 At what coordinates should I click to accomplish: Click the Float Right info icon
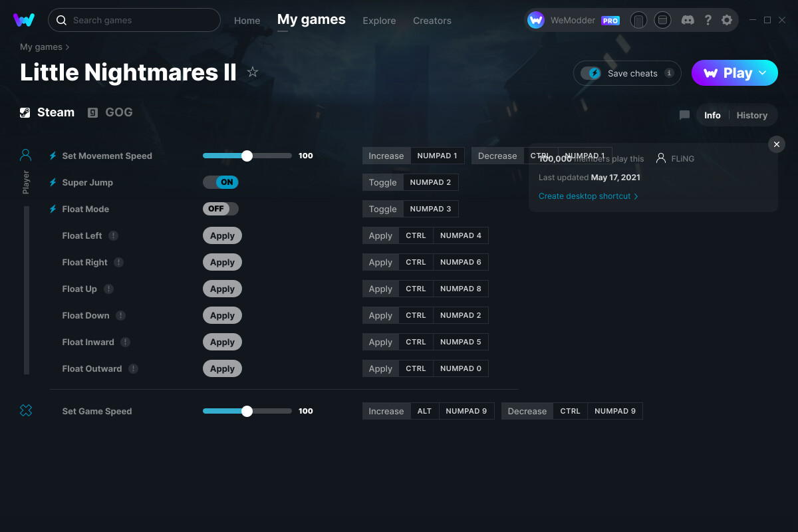pos(118,262)
